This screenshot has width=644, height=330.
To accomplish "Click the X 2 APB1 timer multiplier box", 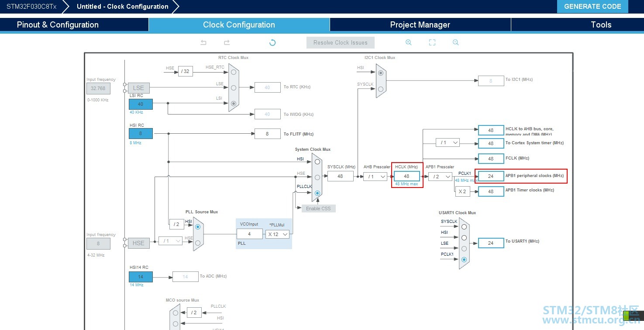I will (x=462, y=191).
